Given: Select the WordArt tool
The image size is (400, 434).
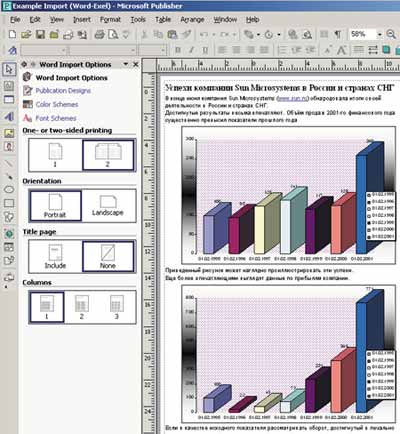Looking at the screenshot, I should [x=9, y=116].
